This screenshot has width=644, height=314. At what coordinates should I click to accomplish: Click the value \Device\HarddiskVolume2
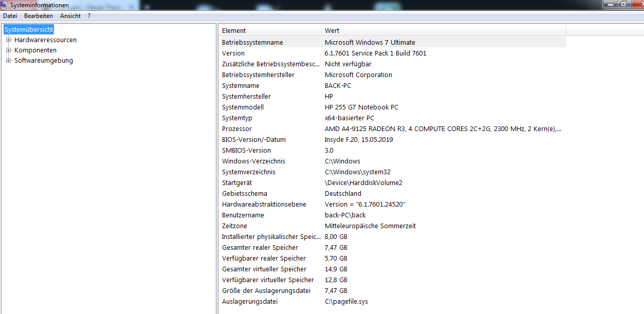[x=363, y=182]
